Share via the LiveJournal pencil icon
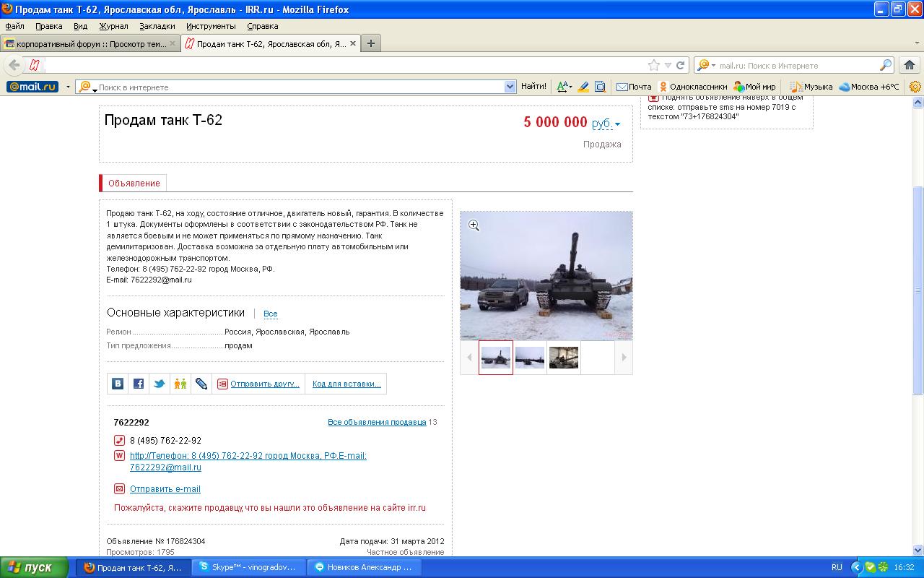924x578 pixels. (201, 384)
